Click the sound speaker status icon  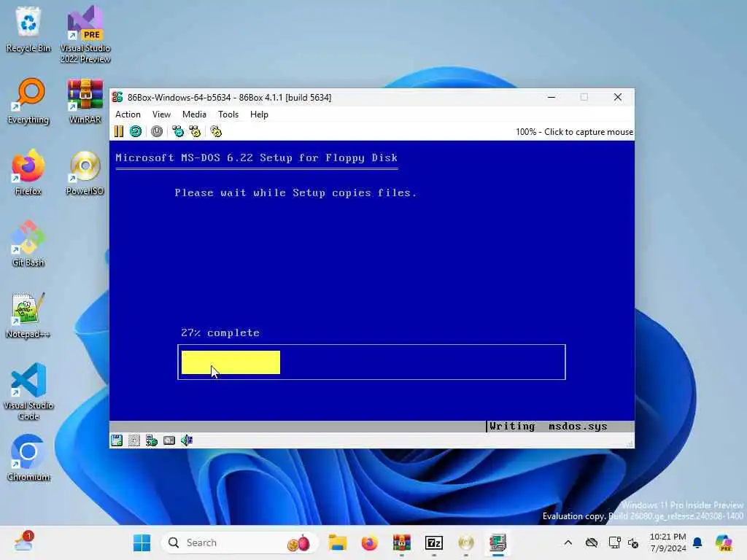pyautogui.click(x=187, y=440)
